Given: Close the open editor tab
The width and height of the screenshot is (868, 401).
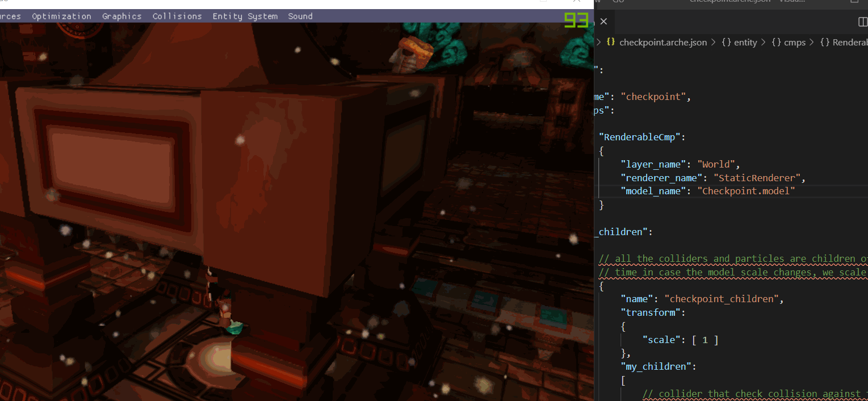Looking at the screenshot, I should pyautogui.click(x=603, y=22).
